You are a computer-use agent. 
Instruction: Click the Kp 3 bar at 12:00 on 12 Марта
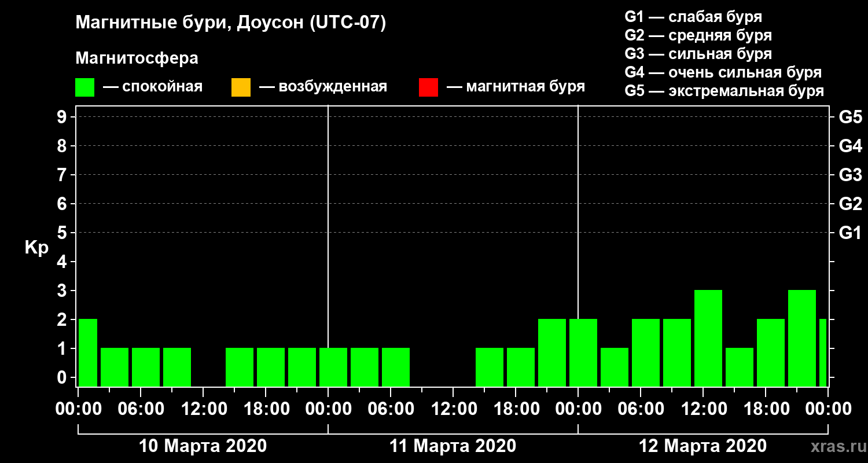[x=708, y=339]
